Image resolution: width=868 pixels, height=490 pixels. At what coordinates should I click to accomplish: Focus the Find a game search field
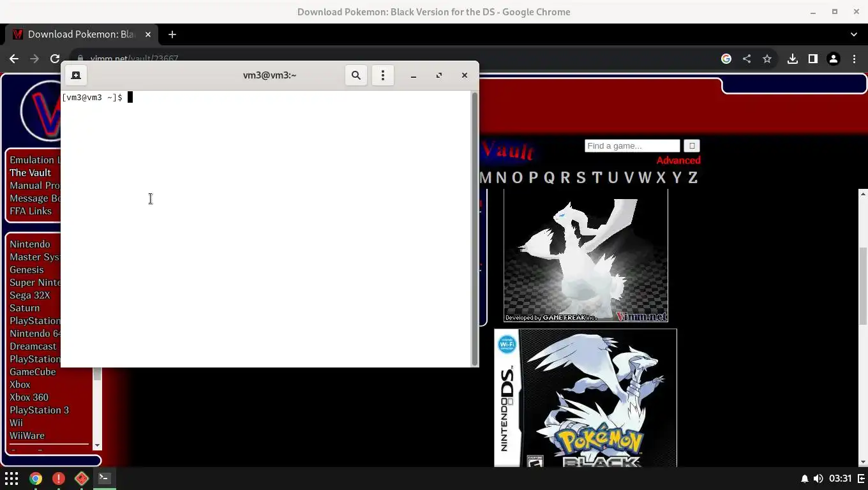pyautogui.click(x=632, y=146)
